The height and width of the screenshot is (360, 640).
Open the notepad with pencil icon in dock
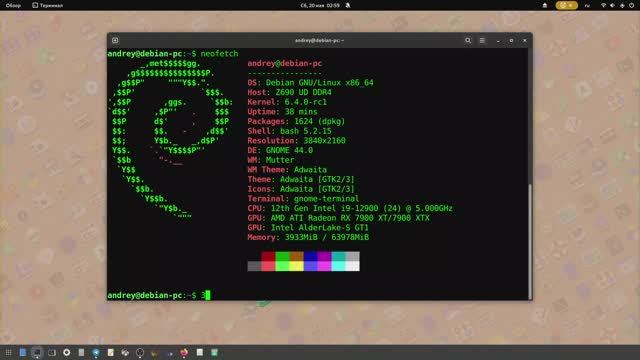click(x=111, y=352)
